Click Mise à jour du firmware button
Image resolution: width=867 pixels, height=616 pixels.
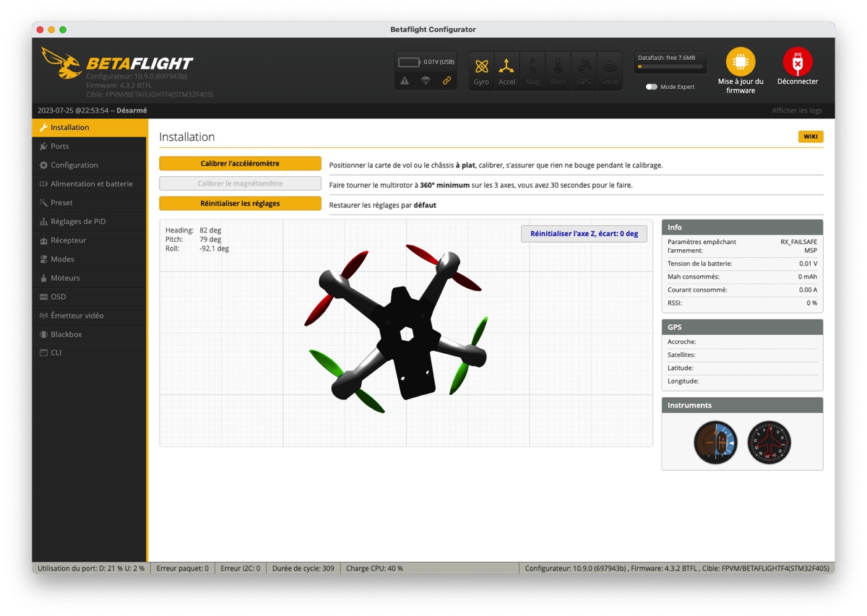point(741,71)
